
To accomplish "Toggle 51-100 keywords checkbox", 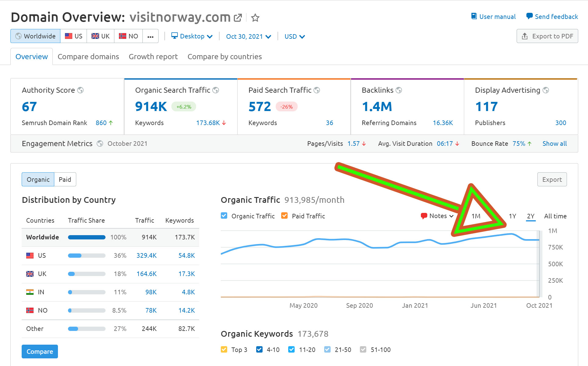I will click(363, 349).
